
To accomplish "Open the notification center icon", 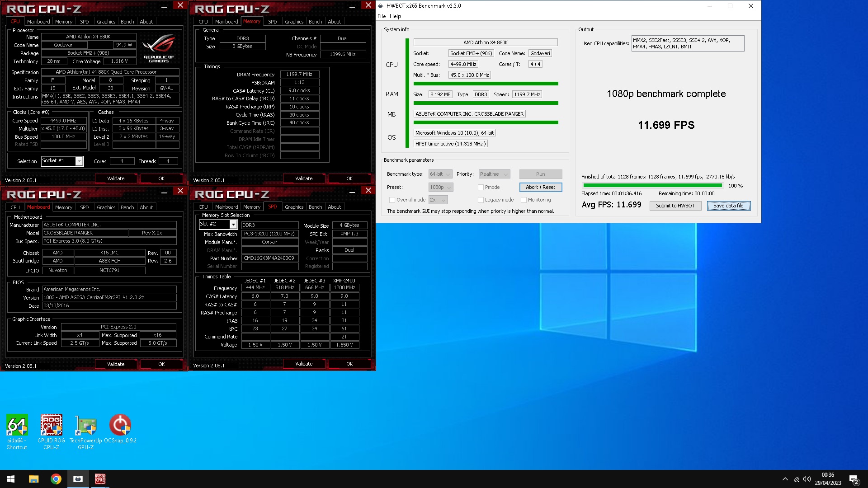I will [854, 479].
